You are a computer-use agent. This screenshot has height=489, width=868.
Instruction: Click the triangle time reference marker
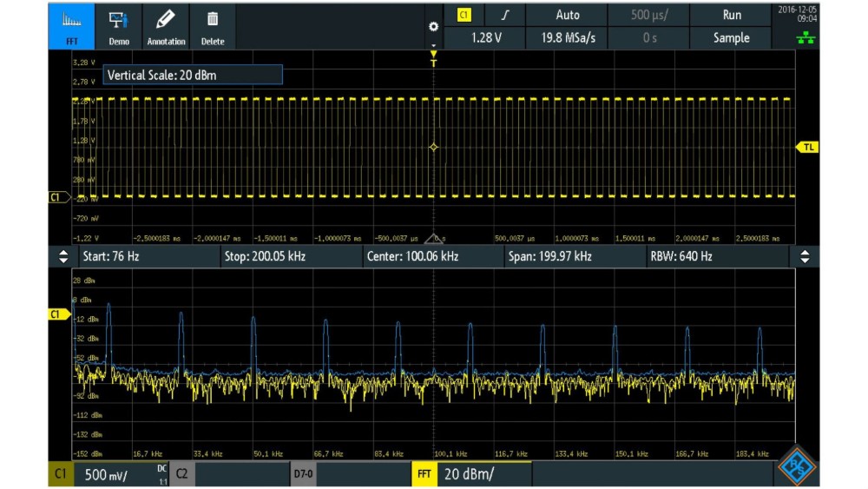(x=433, y=239)
